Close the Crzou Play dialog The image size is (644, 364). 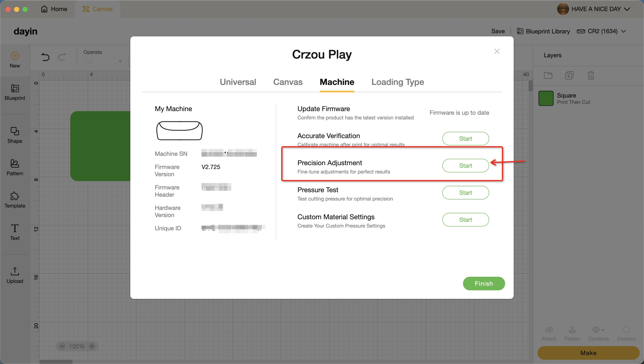coord(497,51)
